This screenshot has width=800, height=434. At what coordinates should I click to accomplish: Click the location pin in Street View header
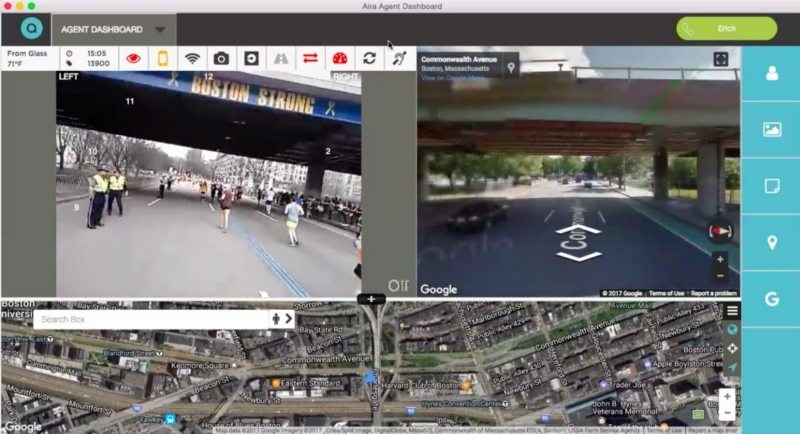point(511,67)
